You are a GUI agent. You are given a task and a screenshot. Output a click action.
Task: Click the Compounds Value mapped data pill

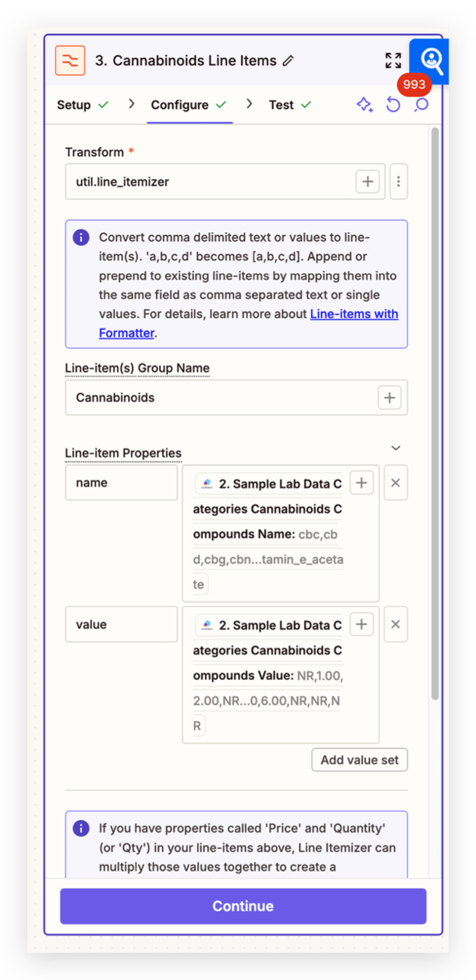(268, 675)
